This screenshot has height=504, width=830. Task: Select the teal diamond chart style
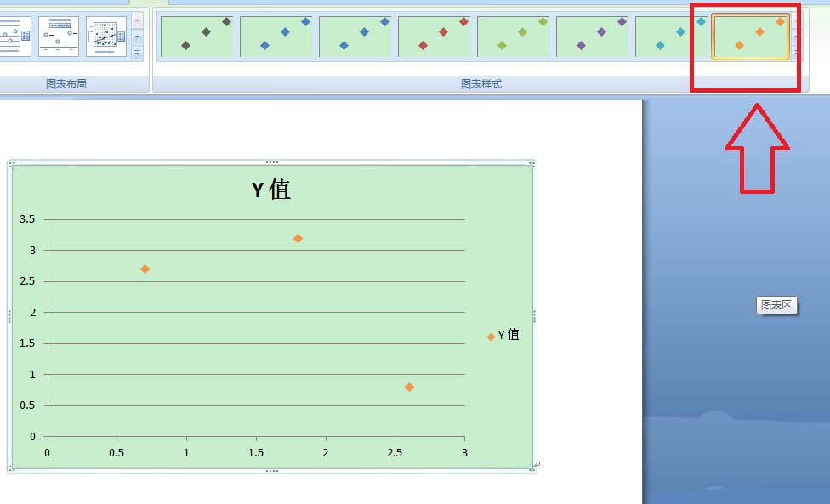[x=672, y=36]
